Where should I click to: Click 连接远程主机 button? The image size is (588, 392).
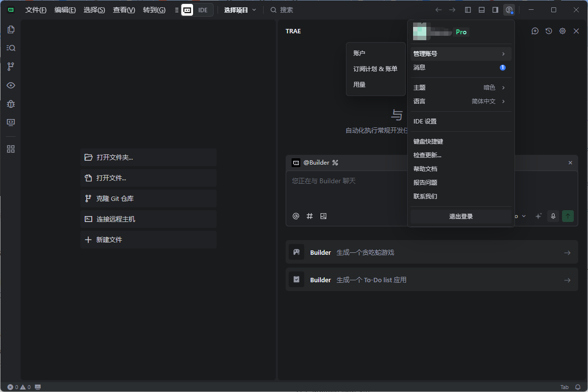coord(148,219)
